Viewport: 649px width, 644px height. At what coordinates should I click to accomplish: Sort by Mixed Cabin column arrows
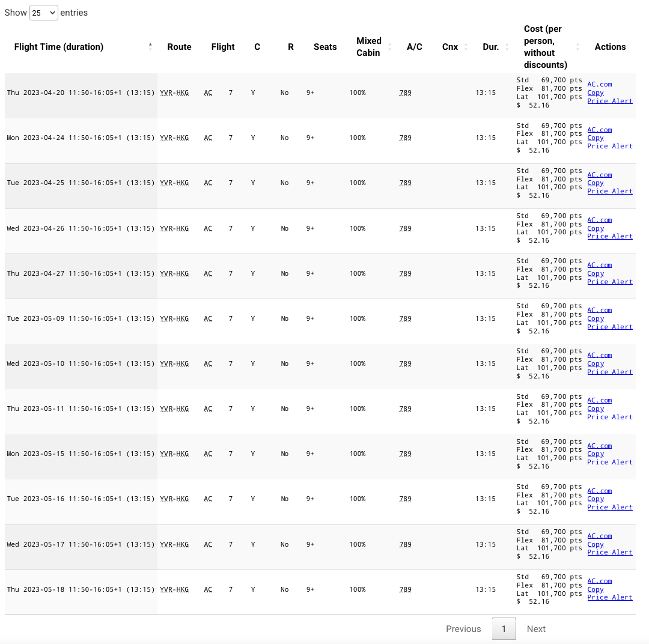pyautogui.click(x=389, y=47)
